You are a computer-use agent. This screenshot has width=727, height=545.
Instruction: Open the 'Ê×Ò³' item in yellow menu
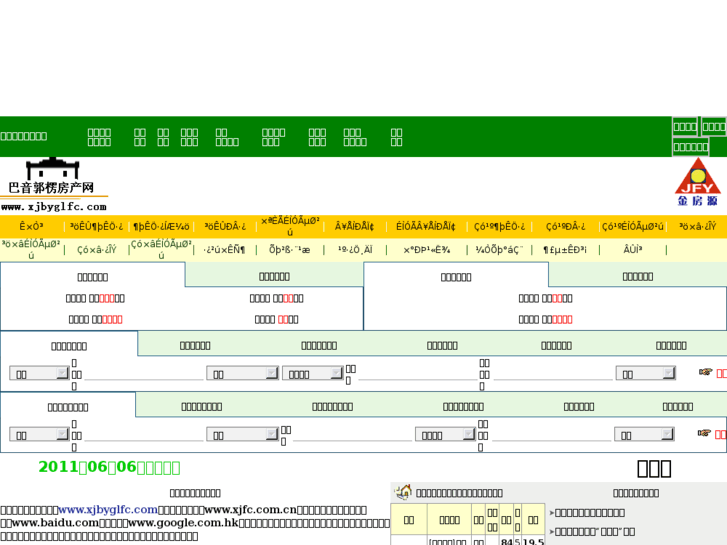[x=31, y=226]
